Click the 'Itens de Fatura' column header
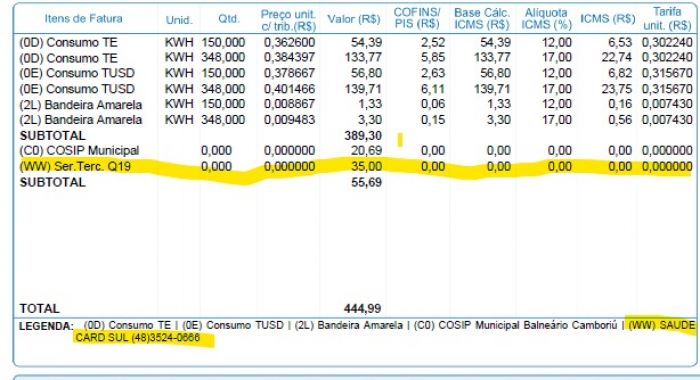700x380 pixels. click(83, 19)
